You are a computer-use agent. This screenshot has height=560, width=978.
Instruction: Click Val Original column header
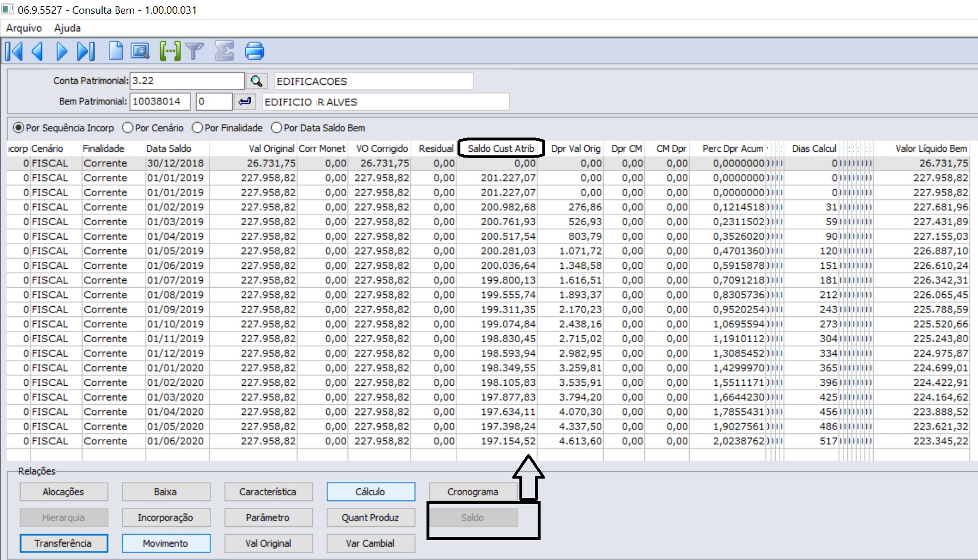(253, 148)
